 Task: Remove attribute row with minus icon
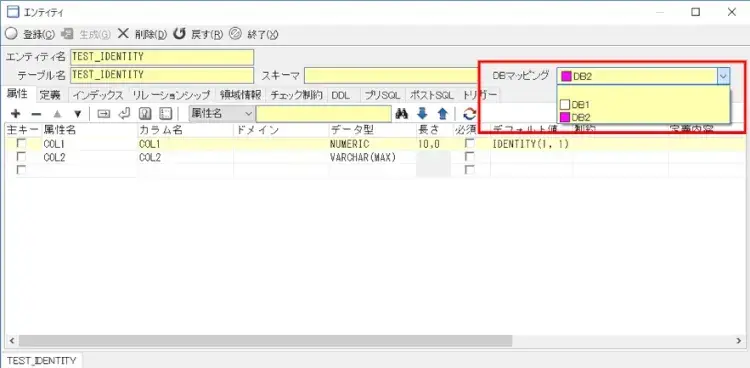(36, 114)
